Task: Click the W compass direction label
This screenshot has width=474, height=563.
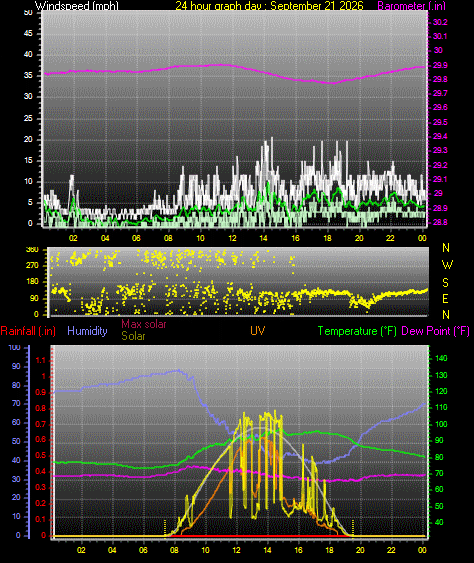Action: [447, 265]
